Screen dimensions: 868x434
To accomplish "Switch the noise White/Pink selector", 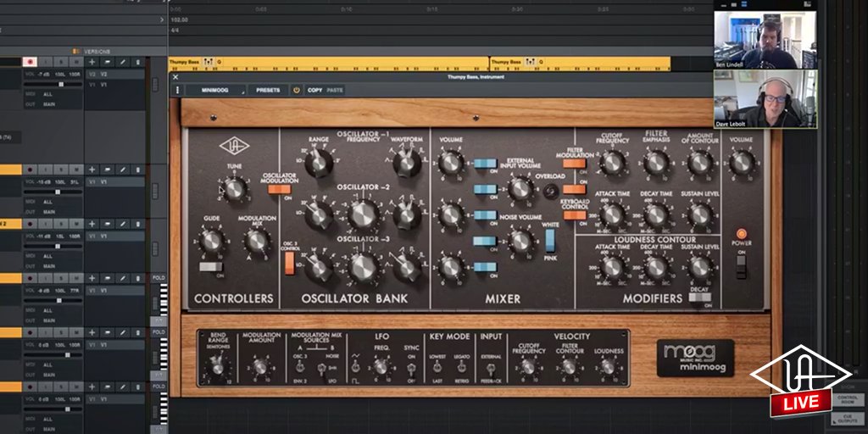I will [550, 241].
